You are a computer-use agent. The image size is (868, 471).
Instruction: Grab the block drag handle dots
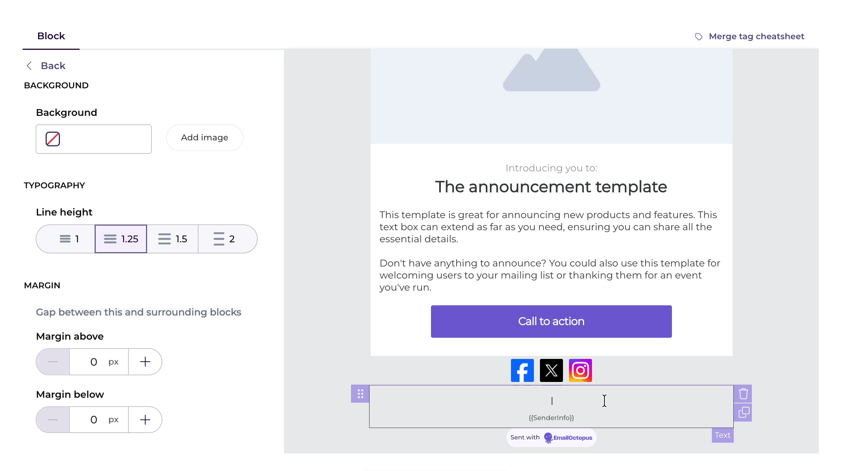coord(360,393)
